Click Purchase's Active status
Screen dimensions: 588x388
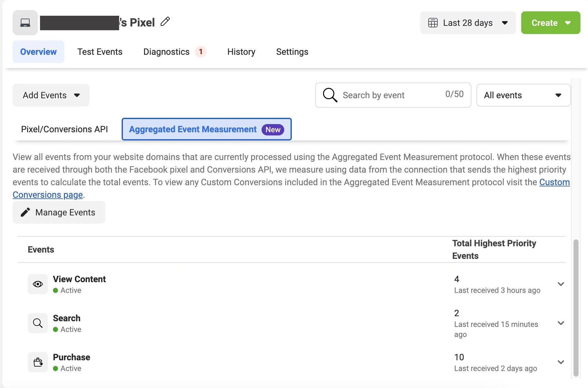pyautogui.click(x=67, y=368)
